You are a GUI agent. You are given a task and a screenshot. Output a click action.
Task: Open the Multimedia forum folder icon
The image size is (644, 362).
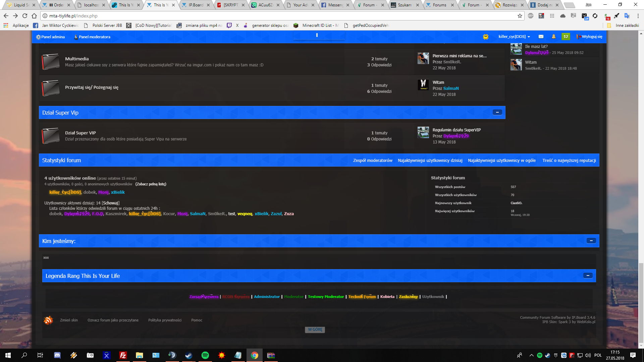[x=51, y=62]
